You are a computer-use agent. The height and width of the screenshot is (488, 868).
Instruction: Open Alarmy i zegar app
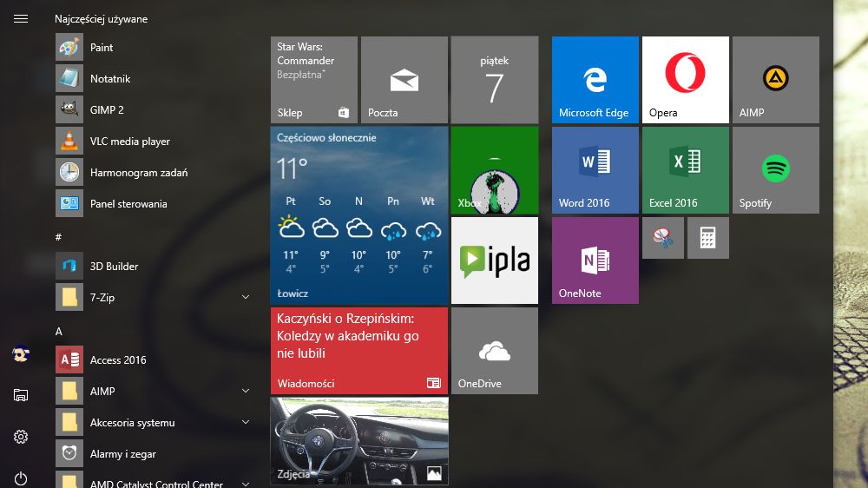153,453
